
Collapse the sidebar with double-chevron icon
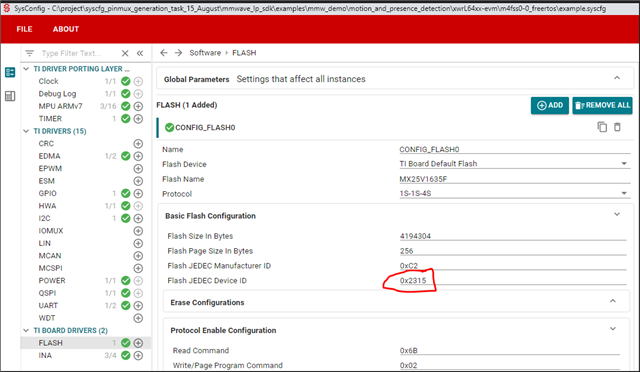[140, 53]
